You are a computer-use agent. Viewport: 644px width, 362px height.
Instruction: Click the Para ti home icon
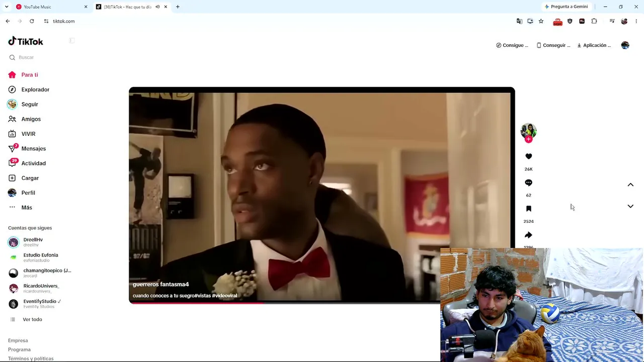coord(12,75)
